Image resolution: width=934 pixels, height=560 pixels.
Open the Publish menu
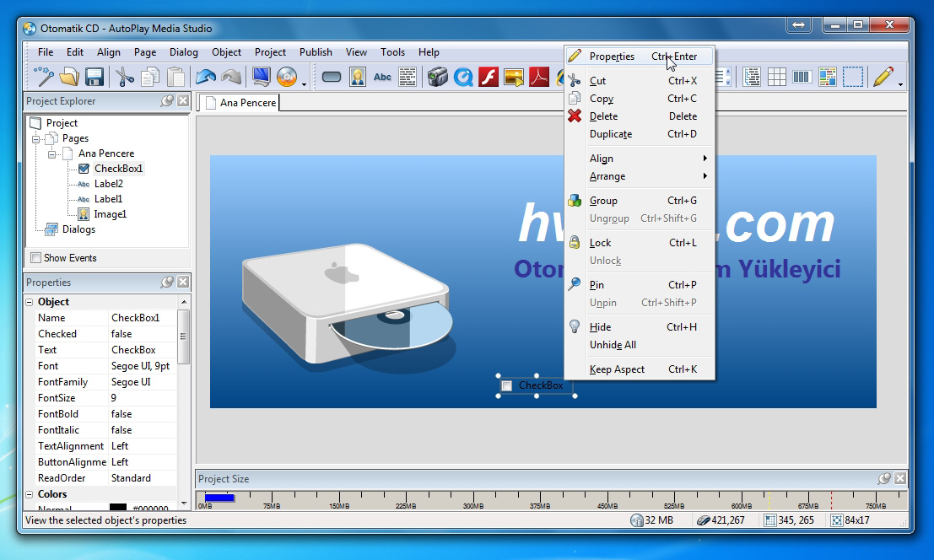tap(316, 52)
